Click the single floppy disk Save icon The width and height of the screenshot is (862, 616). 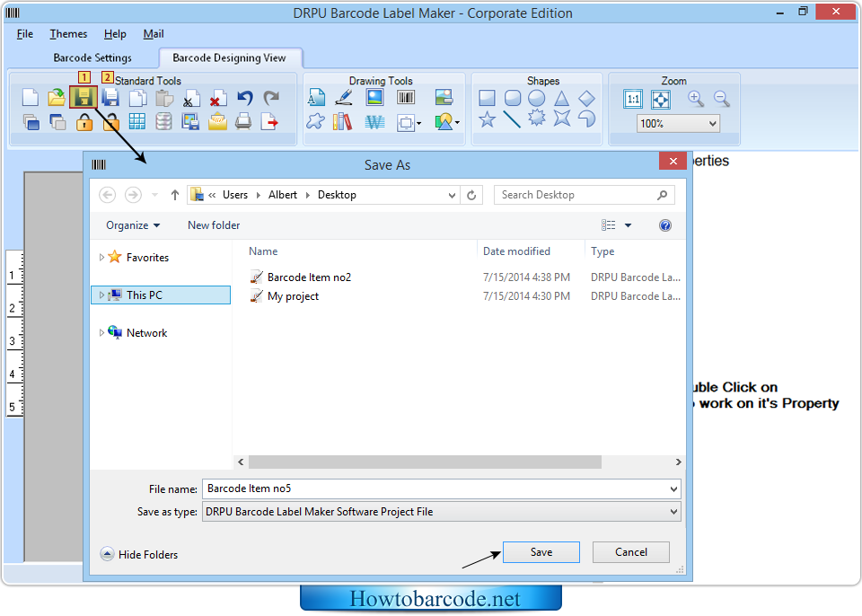pos(84,98)
